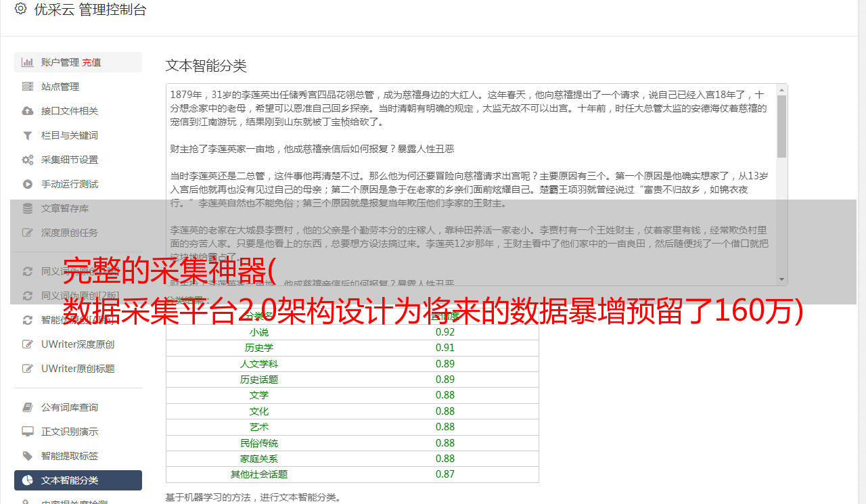Image resolution: width=866 pixels, height=504 pixels.
Task: Click the 0.92 confidence value
Action: (445, 332)
